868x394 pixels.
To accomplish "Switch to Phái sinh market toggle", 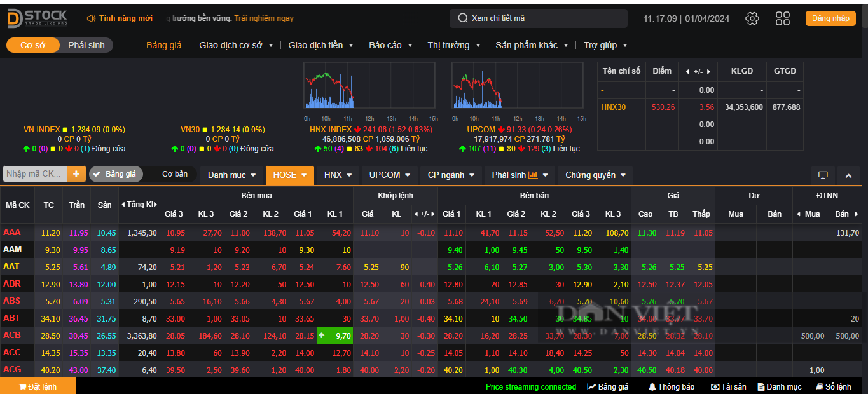I will pos(86,45).
